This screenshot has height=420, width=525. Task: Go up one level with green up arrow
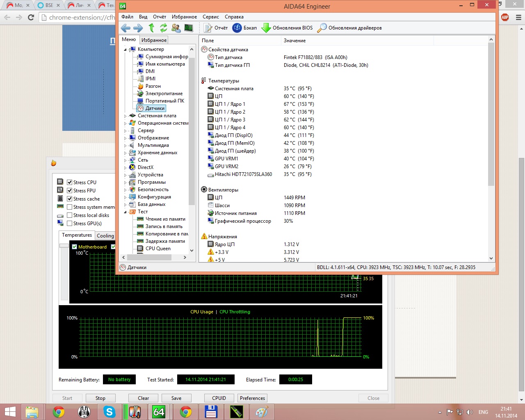click(151, 28)
